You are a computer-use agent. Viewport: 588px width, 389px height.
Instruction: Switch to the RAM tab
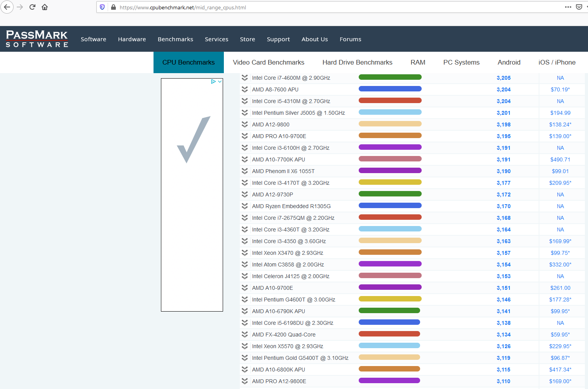(418, 62)
